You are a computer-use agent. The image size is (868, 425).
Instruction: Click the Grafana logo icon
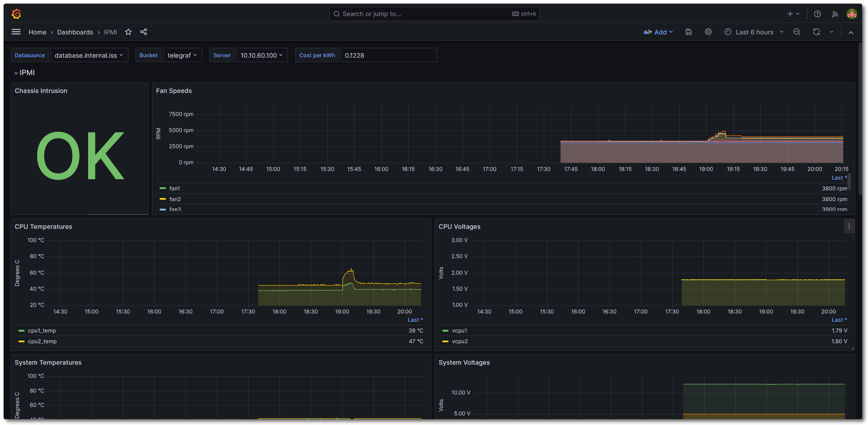click(x=16, y=14)
